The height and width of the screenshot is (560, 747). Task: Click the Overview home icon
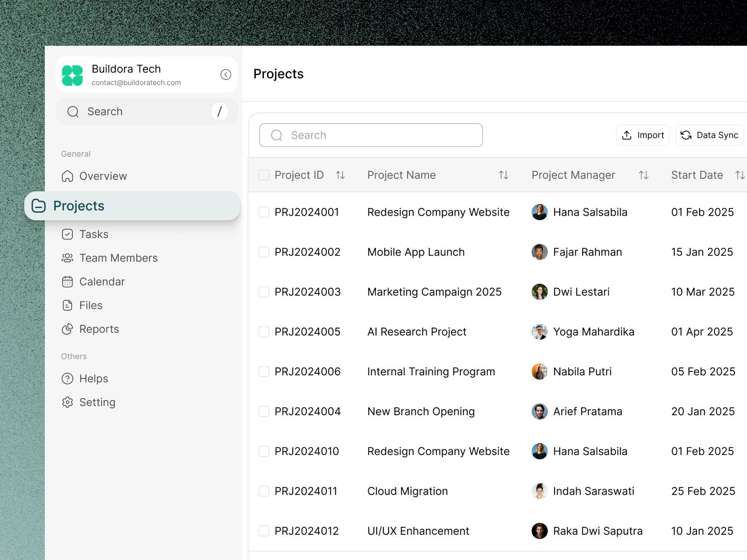tap(68, 176)
